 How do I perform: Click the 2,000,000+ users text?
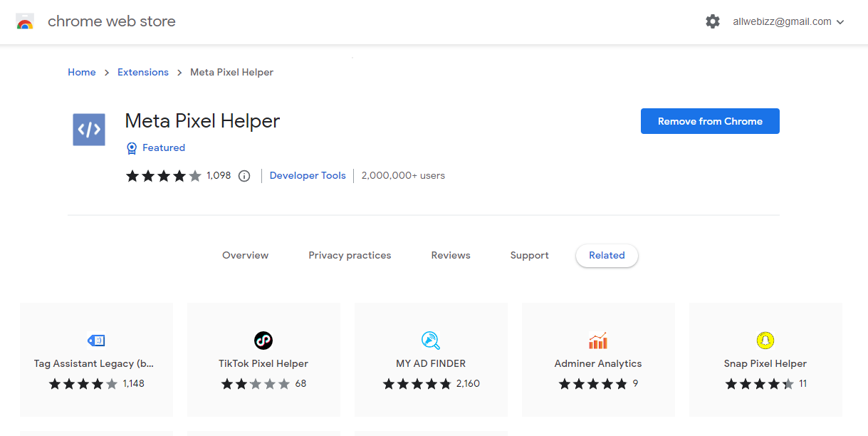[403, 175]
